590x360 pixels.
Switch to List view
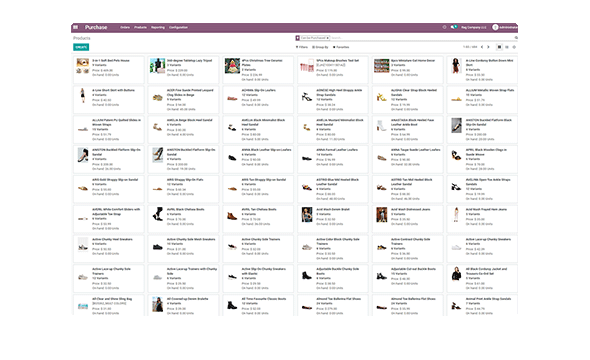tap(507, 47)
